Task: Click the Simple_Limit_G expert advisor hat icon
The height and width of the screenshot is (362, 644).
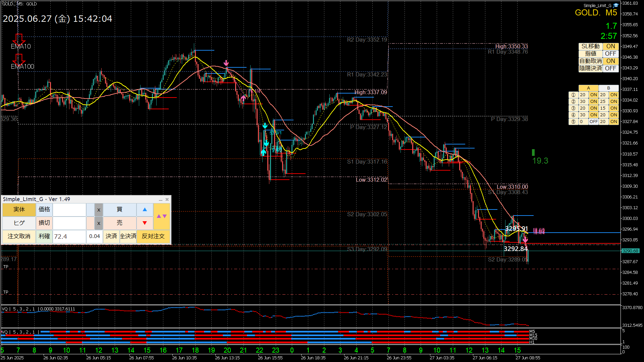Action: tap(615, 5)
